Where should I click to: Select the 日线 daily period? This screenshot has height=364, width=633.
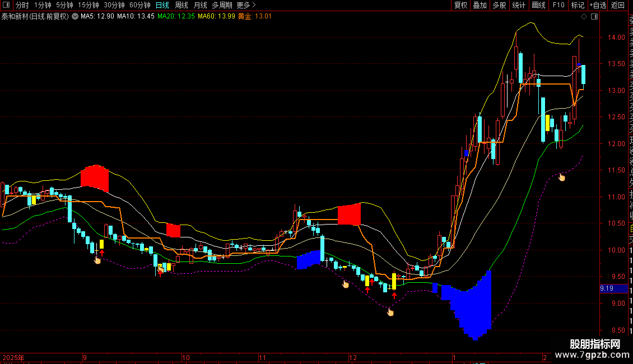coord(162,5)
